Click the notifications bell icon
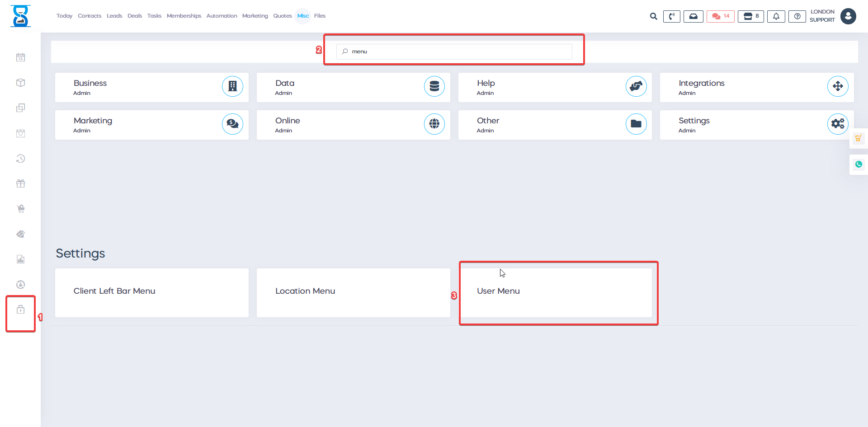Image resolution: width=868 pixels, height=427 pixels. click(x=776, y=16)
